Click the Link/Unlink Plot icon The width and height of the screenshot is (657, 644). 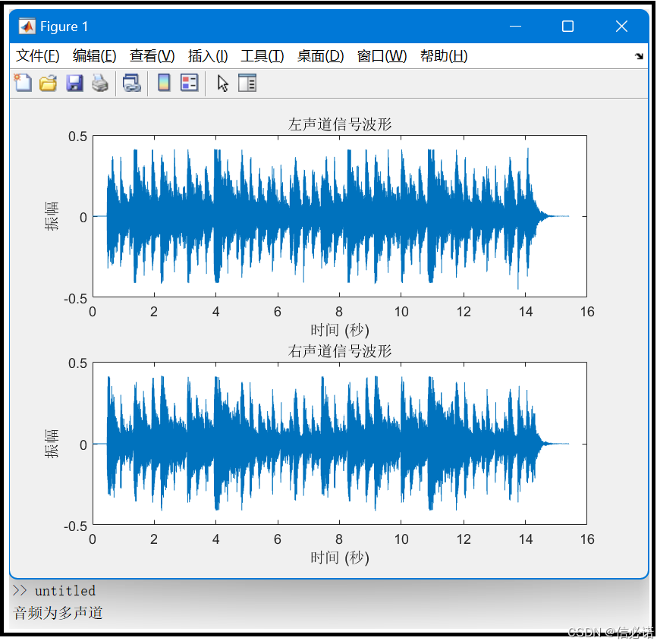pos(131,83)
